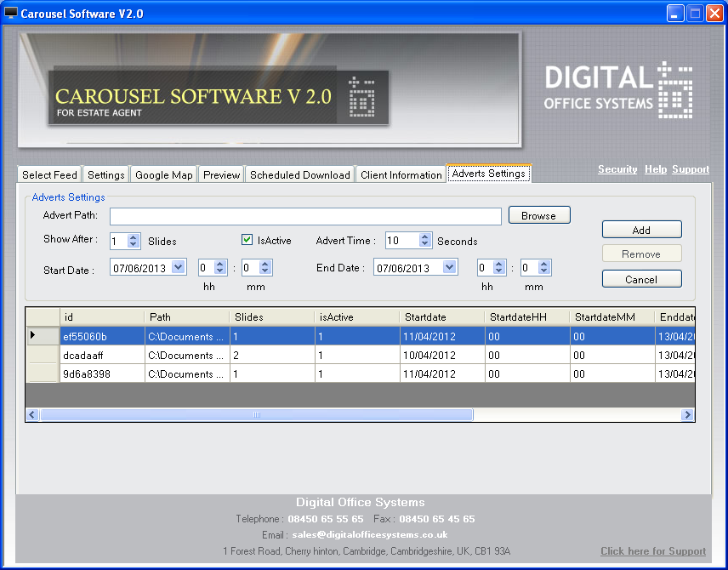Click the Slides cell showing 2
Viewport: 728px width, 570px height.
pos(272,355)
